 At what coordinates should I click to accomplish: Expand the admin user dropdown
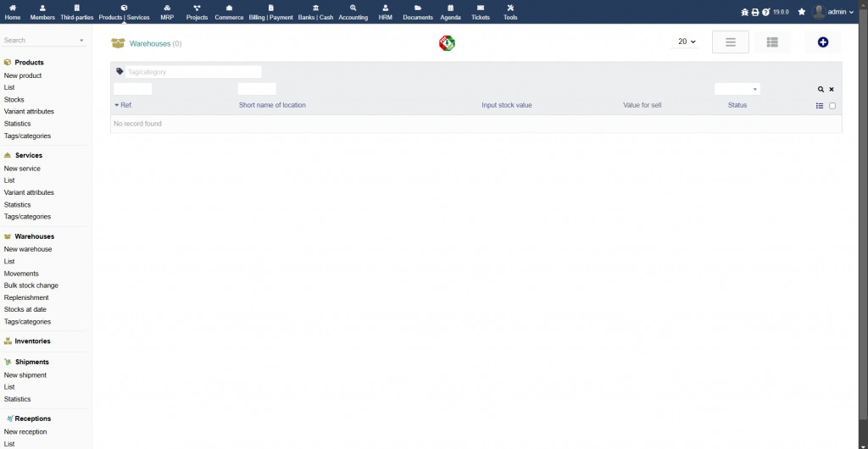coord(833,12)
